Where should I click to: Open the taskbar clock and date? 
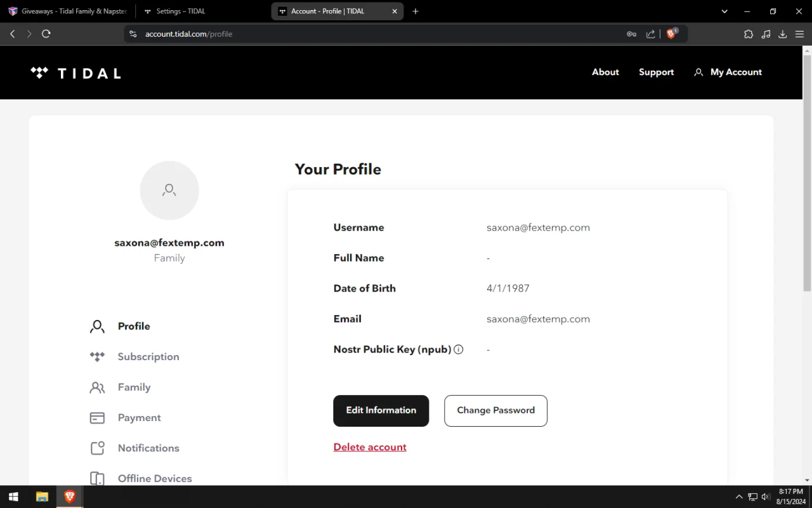(790, 497)
